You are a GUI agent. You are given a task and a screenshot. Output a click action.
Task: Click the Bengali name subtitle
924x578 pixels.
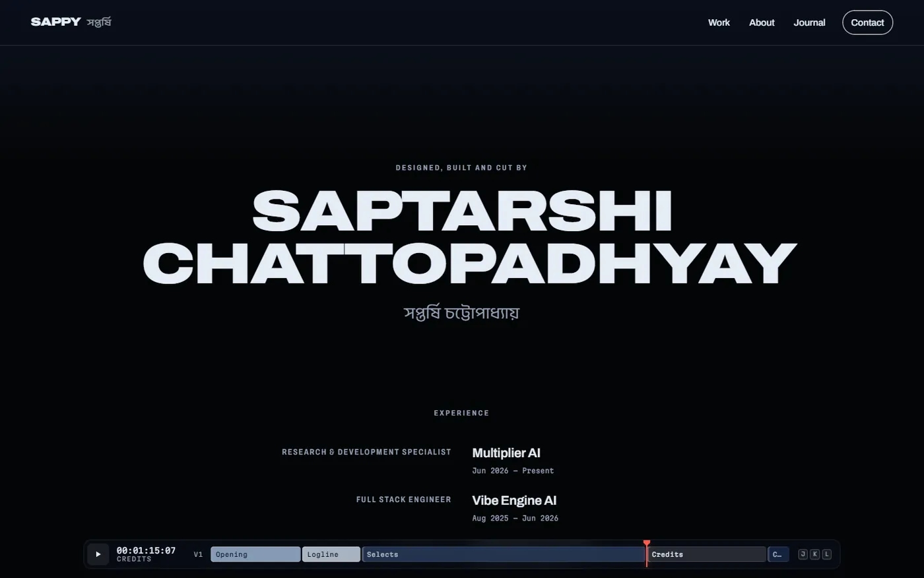click(461, 312)
